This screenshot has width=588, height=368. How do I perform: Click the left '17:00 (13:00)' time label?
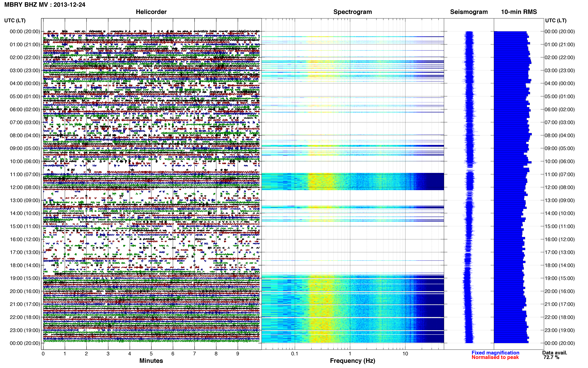coord(25,252)
